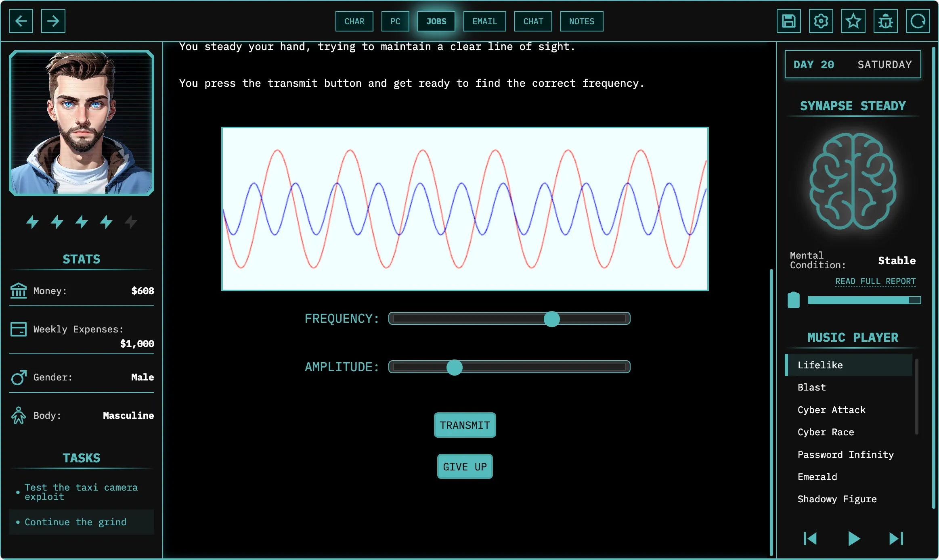
Task: Click the brain Synapse Steady icon
Action: pos(853,181)
